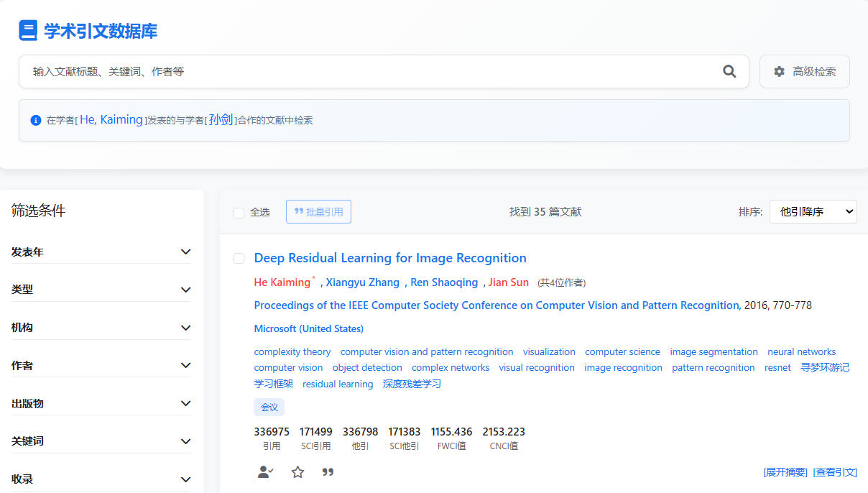Click the author claim person icon
The height and width of the screenshot is (493, 868).
tap(265, 472)
